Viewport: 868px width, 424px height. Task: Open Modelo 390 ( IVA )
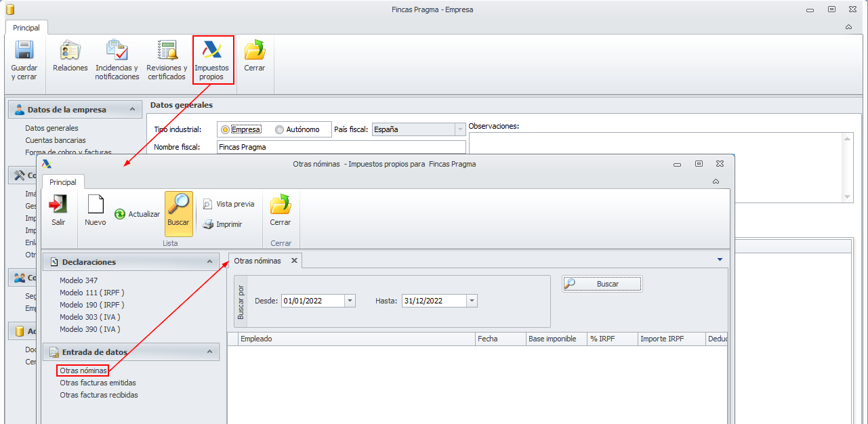click(90, 329)
